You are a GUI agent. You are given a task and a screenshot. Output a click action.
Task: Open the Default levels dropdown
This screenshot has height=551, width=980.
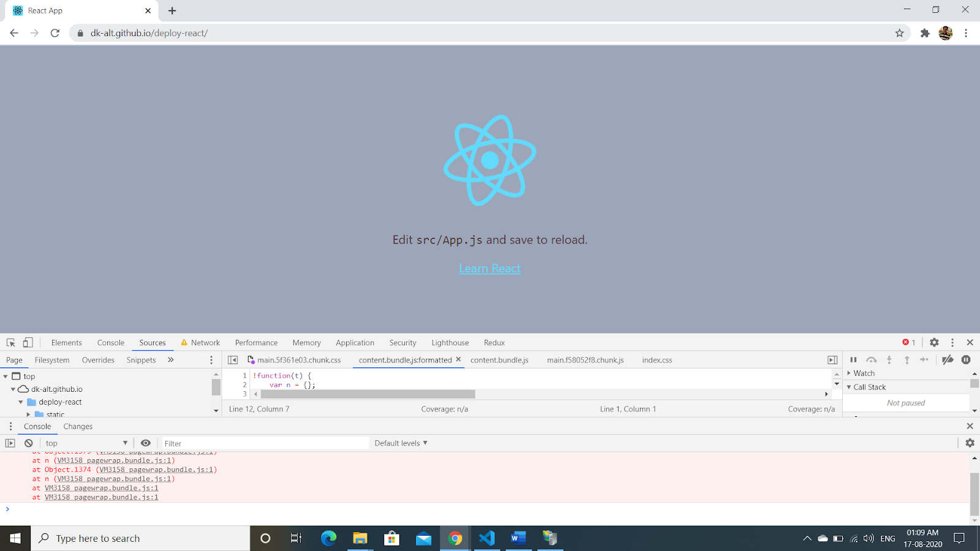(x=400, y=443)
